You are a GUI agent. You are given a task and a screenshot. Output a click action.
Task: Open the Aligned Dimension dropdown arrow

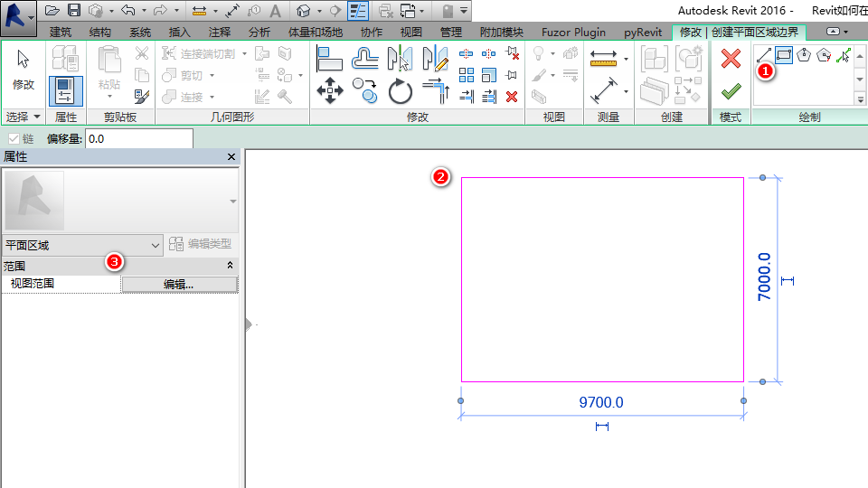[626, 91]
